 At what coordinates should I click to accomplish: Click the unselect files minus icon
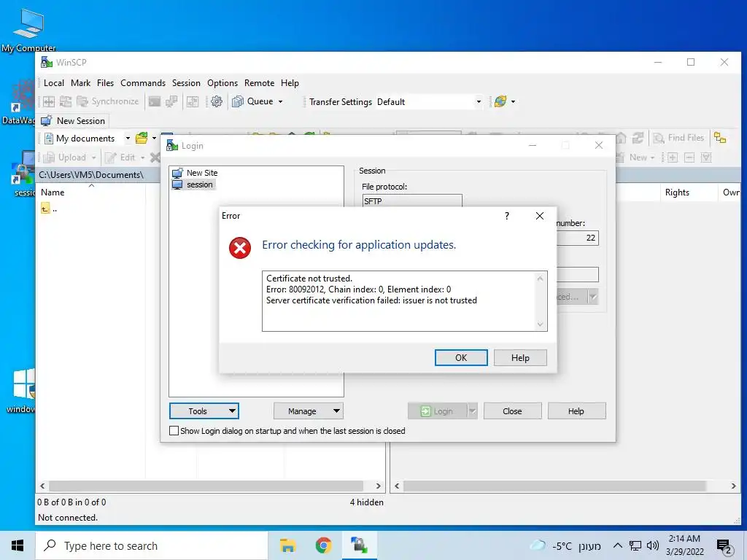click(x=689, y=157)
